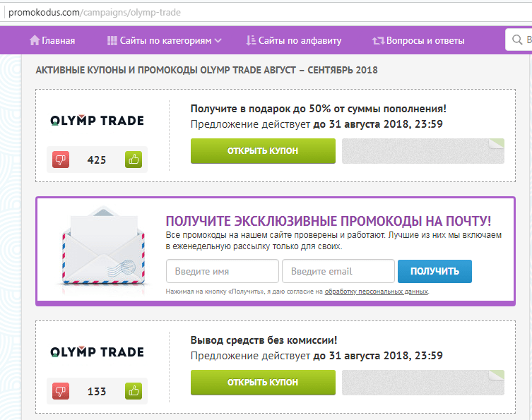This screenshot has width=532, height=420.
Task: Click the browser address bar URL
Action: coord(95,13)
